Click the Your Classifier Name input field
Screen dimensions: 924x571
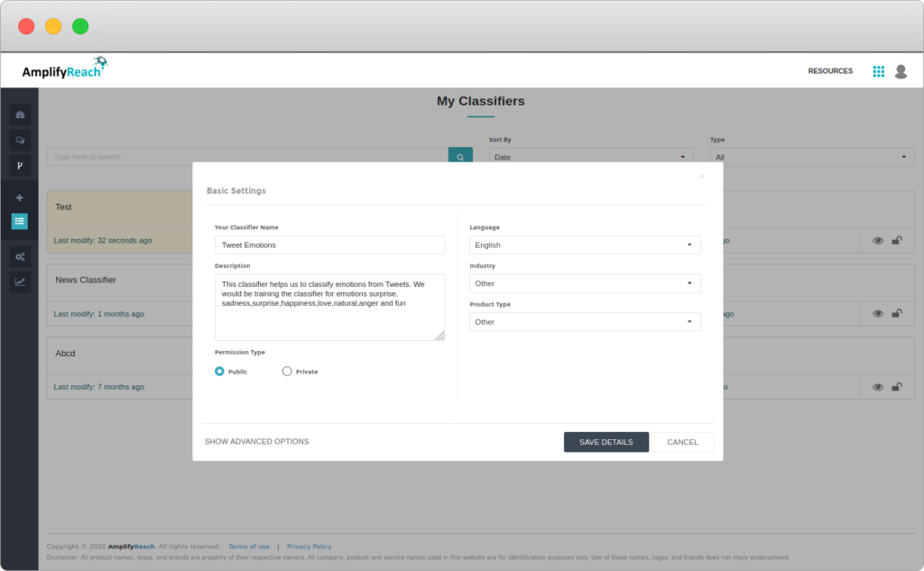point(329,244)
